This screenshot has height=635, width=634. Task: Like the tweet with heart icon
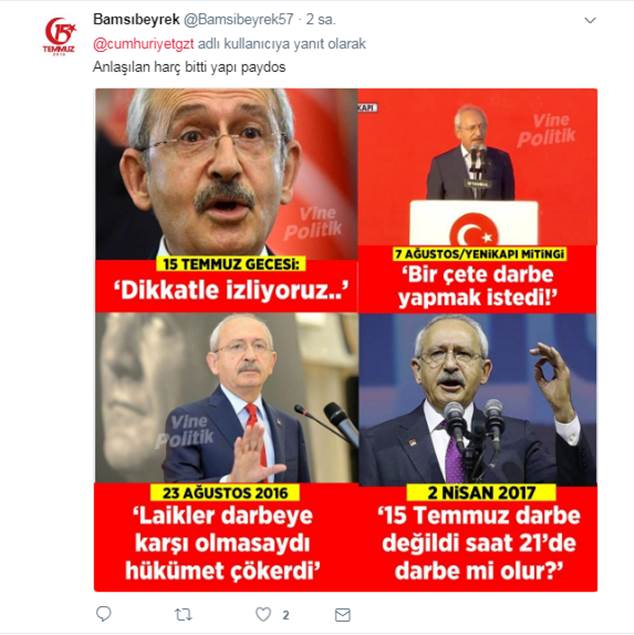[x=263, y=614]
